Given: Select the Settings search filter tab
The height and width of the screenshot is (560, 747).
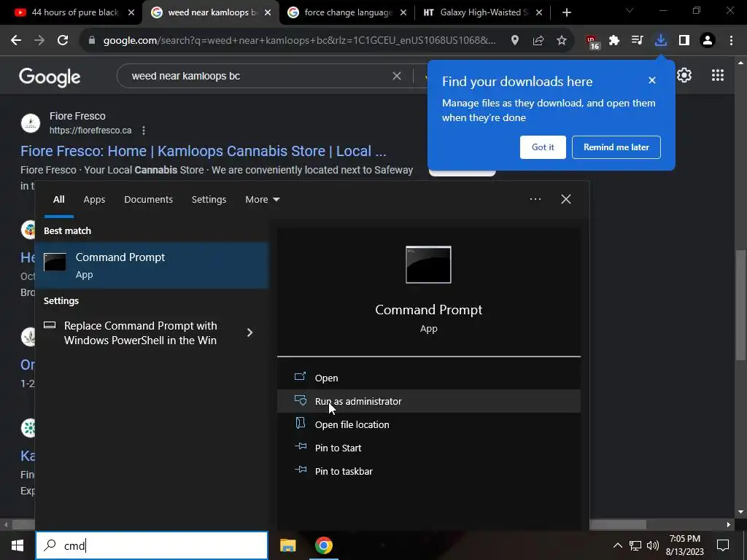Looking at the screenshot, I should point(209,200).
